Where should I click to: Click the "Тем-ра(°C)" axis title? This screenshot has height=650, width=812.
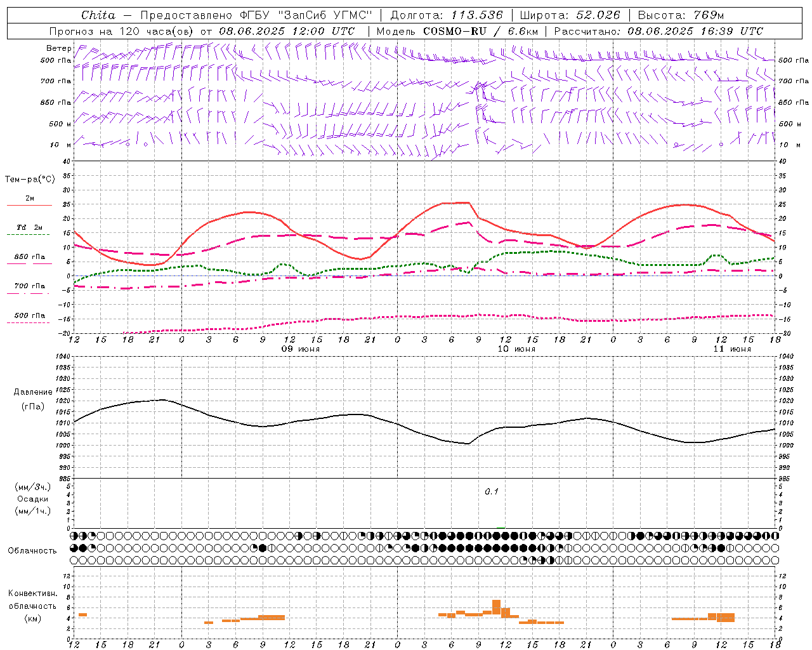[x=30, y=180]
